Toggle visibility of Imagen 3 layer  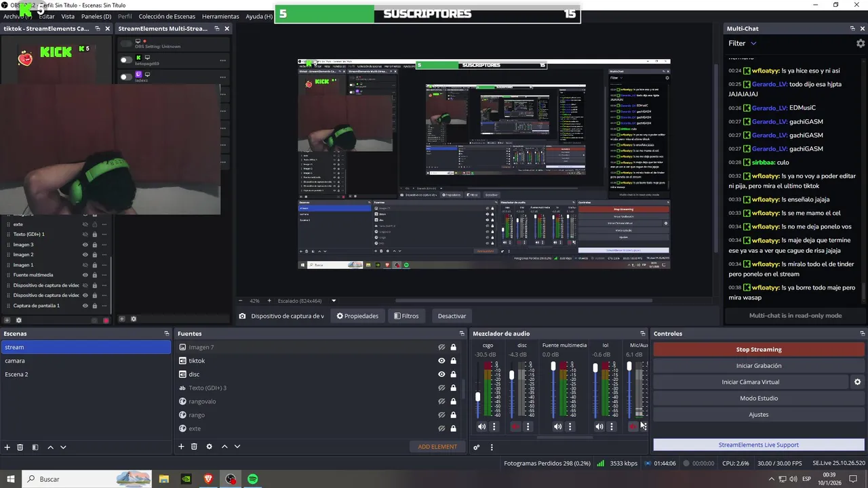point(85,245)
